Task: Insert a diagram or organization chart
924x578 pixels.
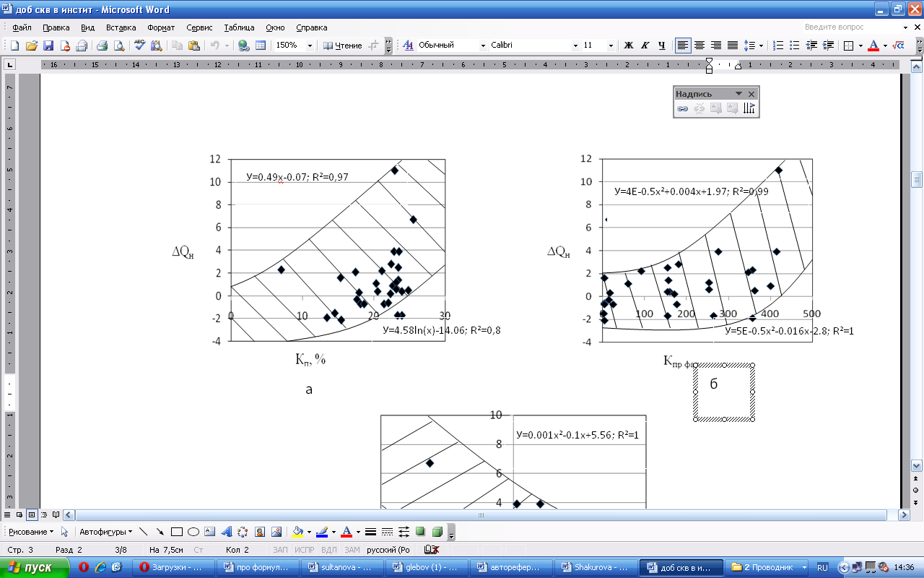Action: (243, 532)
